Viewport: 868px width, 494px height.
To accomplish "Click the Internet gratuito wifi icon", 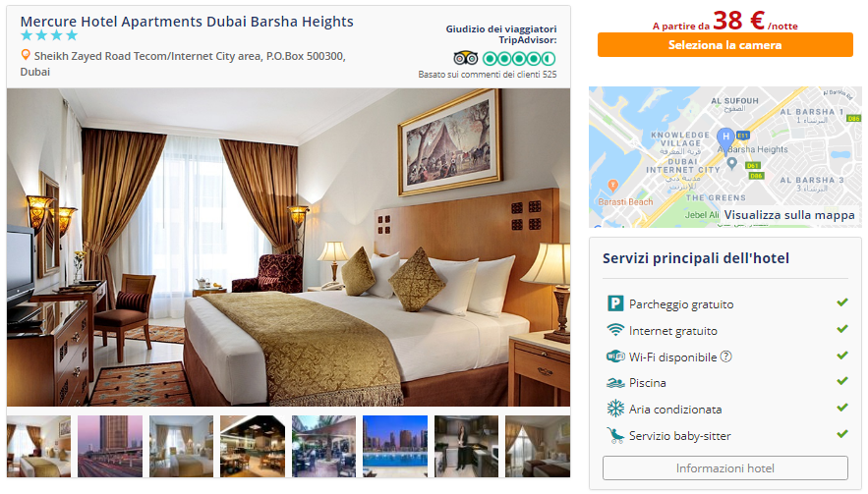I will [x=615, y=330].
